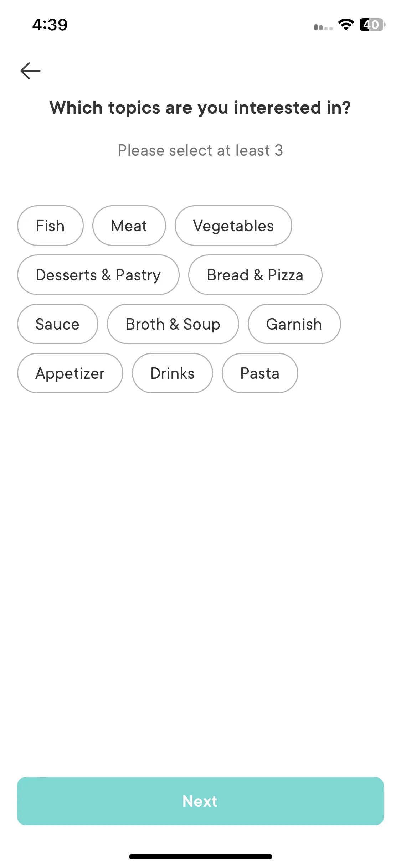Toggle the Sauce topic
This screenshot has width=401, height=868.
[x=57, y=324]
